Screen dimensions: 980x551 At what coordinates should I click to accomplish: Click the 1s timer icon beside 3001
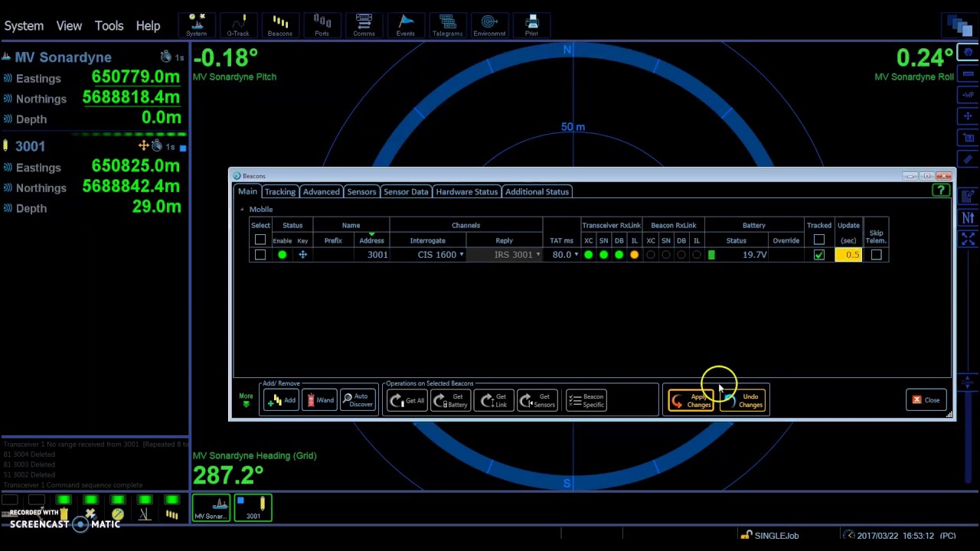pos(157,145)
